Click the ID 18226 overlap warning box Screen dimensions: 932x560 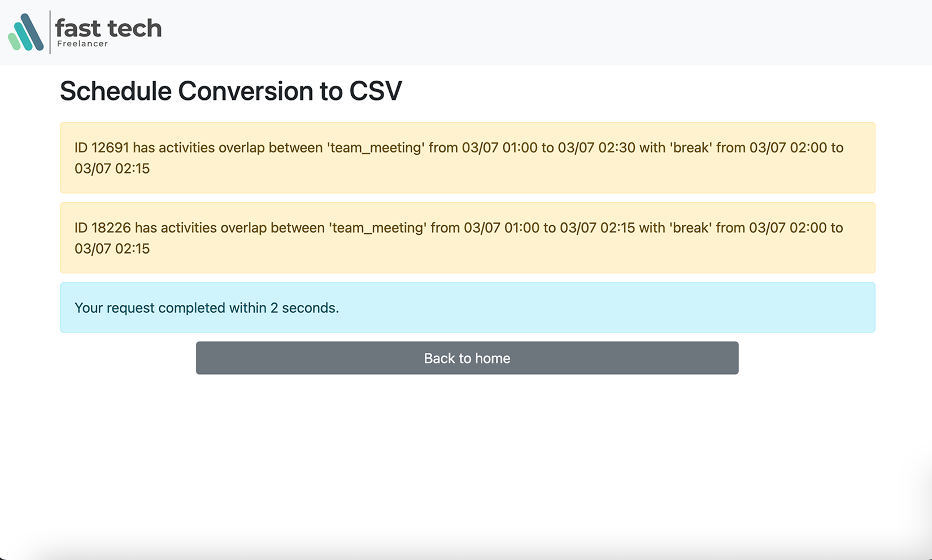467,238
